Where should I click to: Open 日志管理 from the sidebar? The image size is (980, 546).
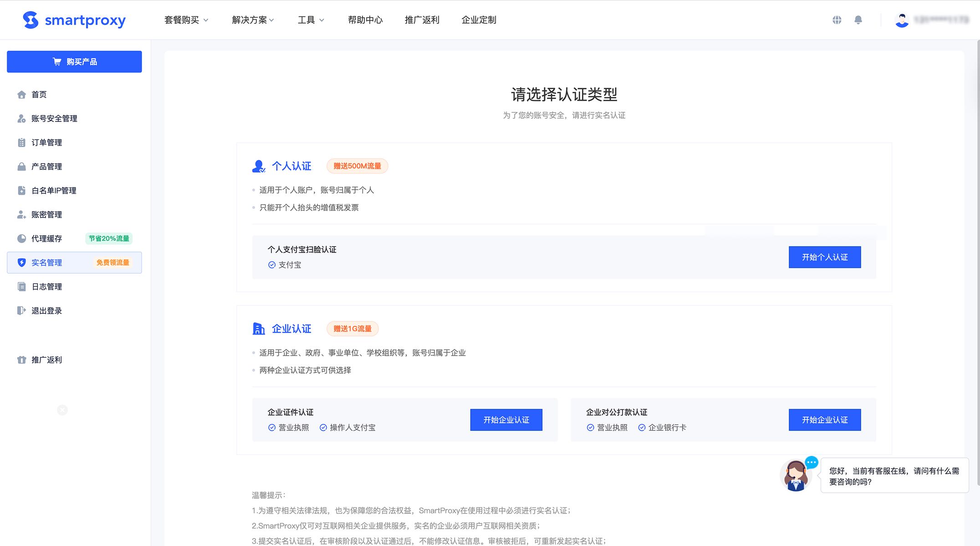pyautogui.click(x=47, y=286)
